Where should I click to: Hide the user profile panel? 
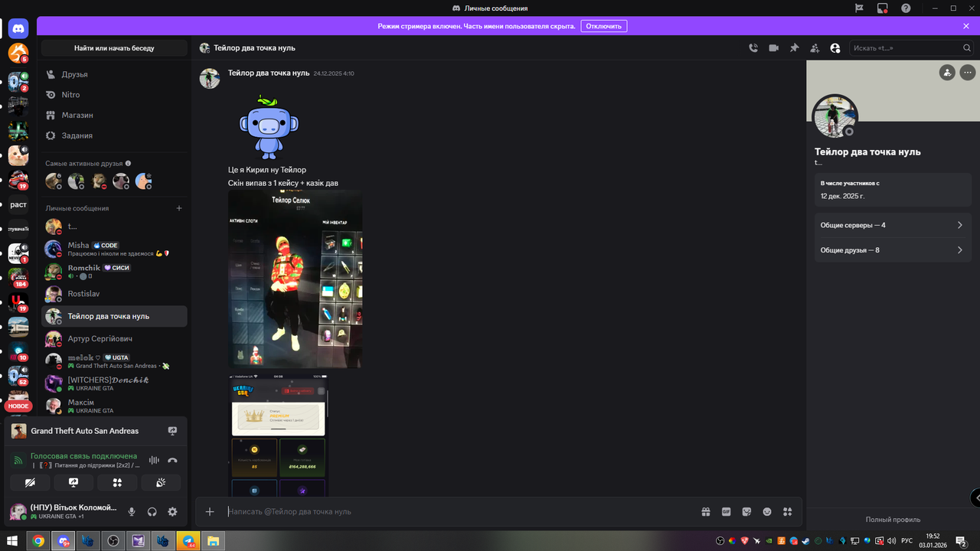[835, 48]
